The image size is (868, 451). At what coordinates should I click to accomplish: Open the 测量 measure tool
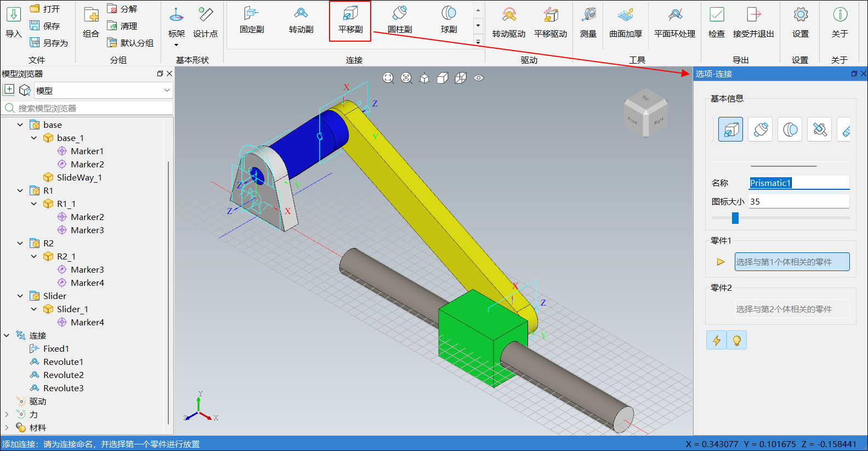(588, 22)
